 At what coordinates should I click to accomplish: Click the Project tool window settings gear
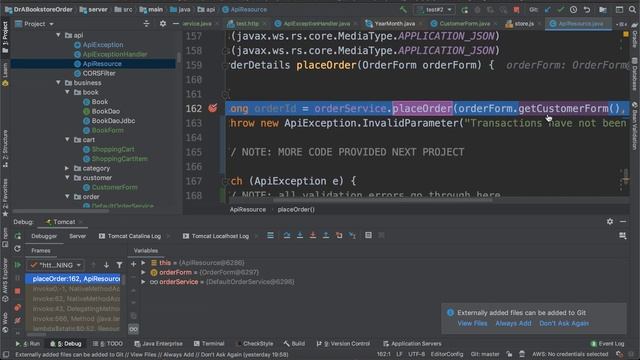tap(162, 24)
